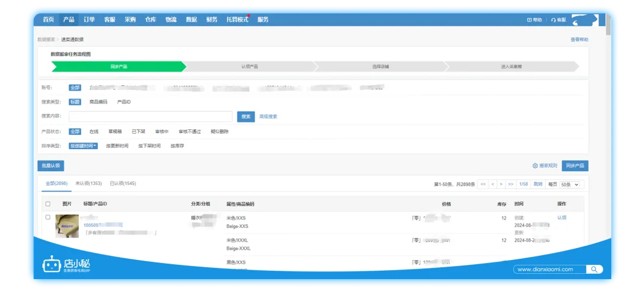Open the 客服 menu beside 订单
This screenshot has width=644, height=297.
(110, 19)
